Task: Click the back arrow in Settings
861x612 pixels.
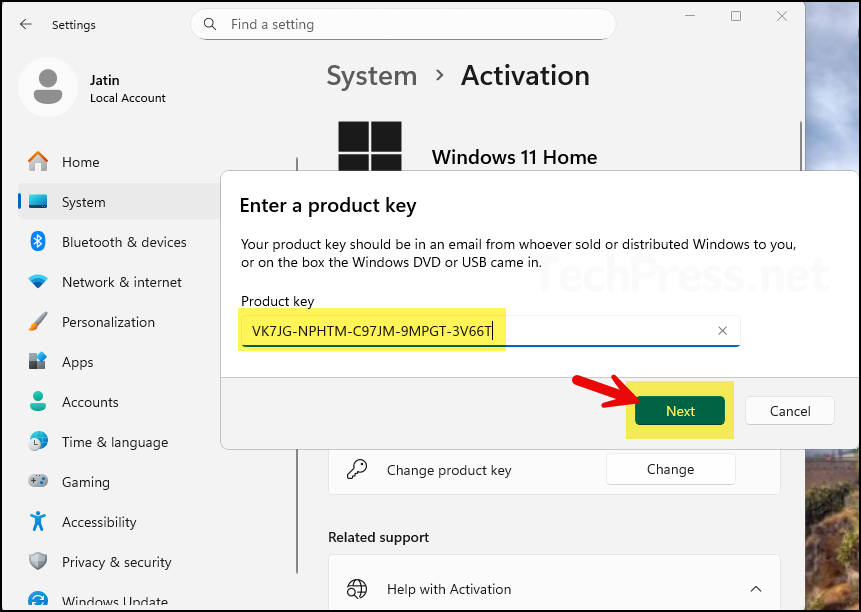Action: 26,24
